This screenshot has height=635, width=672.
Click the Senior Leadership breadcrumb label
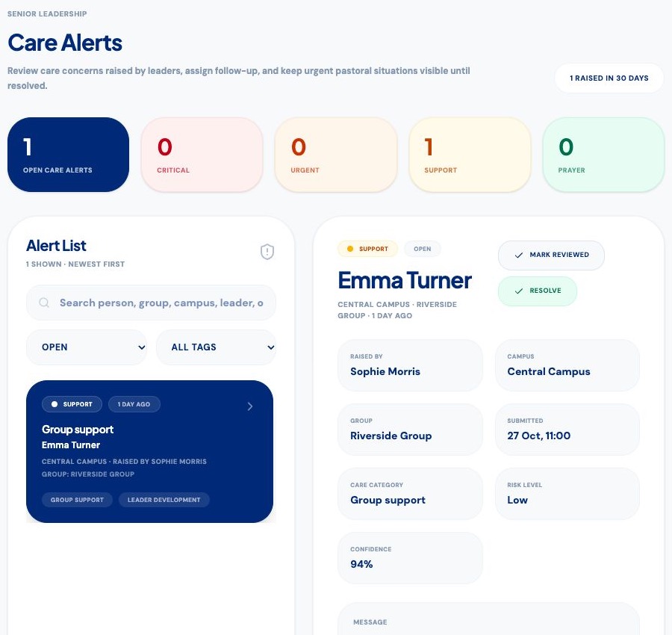click(47, 13)
